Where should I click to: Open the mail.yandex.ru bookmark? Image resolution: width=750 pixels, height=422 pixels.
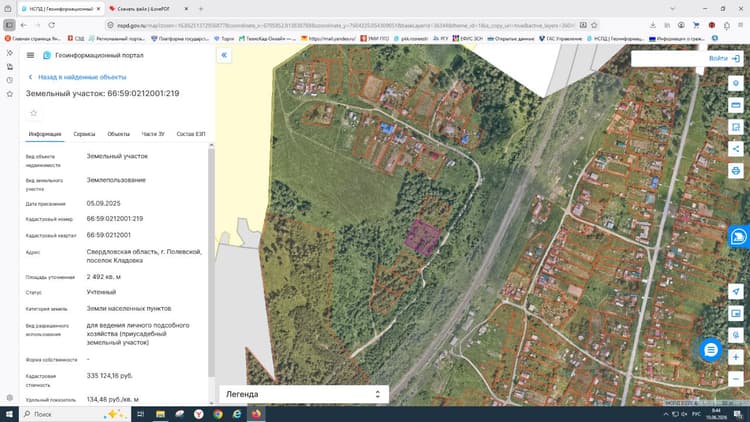[x=329, y=38]
